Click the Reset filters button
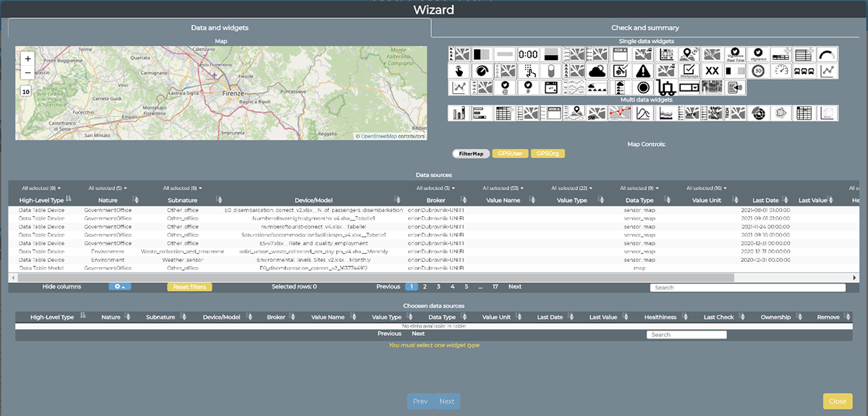 [x=190, y=287]
